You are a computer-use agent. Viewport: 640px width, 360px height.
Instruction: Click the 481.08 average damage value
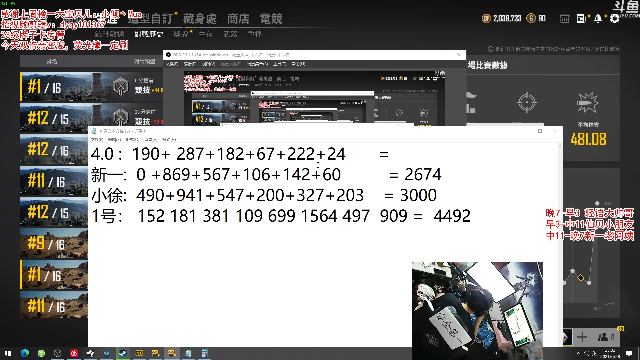(x=588, y=139)
